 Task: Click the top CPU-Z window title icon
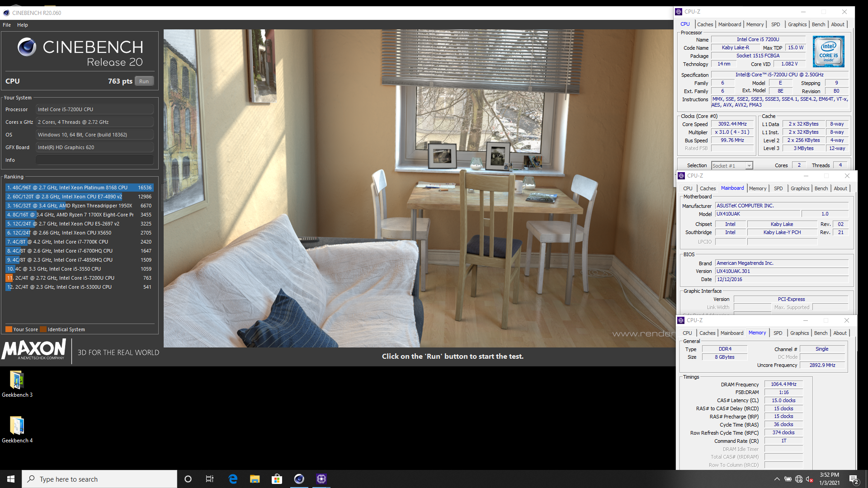tap(679, 12)
